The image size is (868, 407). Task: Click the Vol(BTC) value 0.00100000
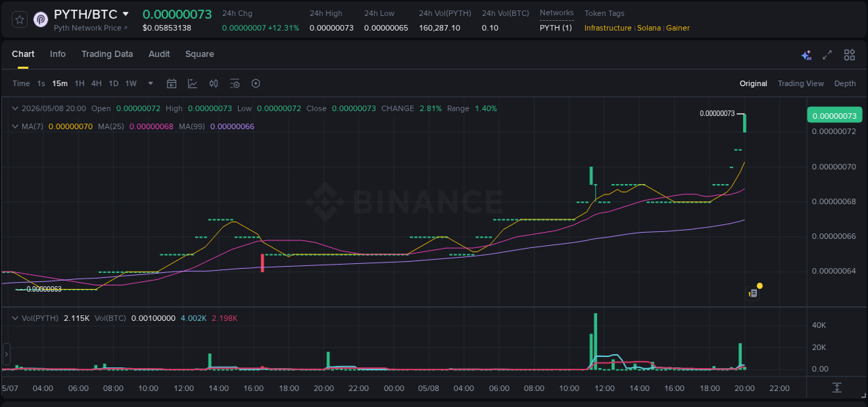[x=153, y=318]
